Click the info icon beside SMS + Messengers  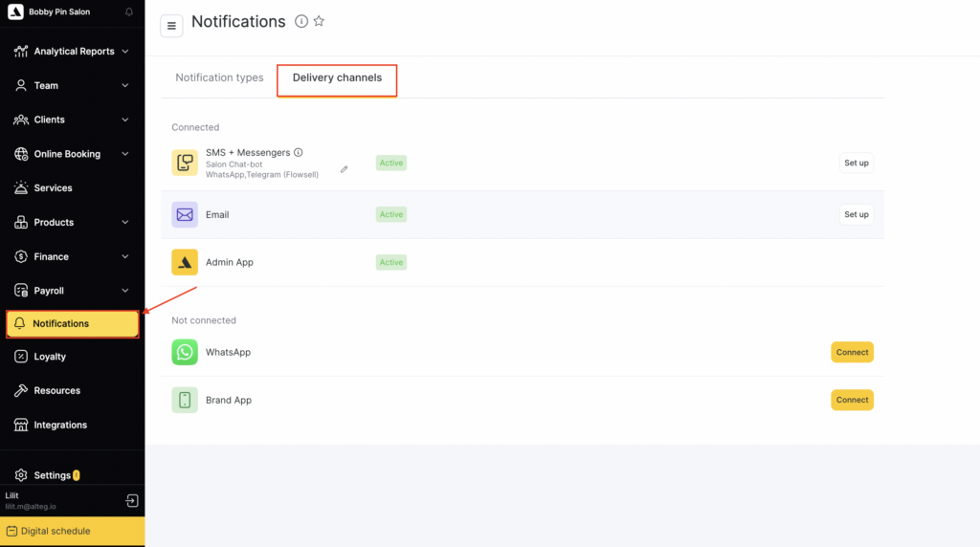[x=299, y=152]
